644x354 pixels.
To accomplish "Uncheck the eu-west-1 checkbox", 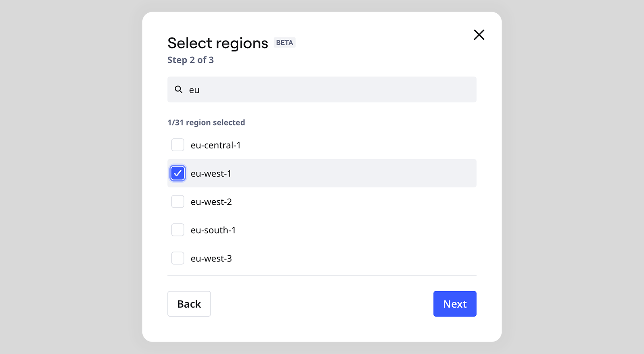I will point(178,173).
